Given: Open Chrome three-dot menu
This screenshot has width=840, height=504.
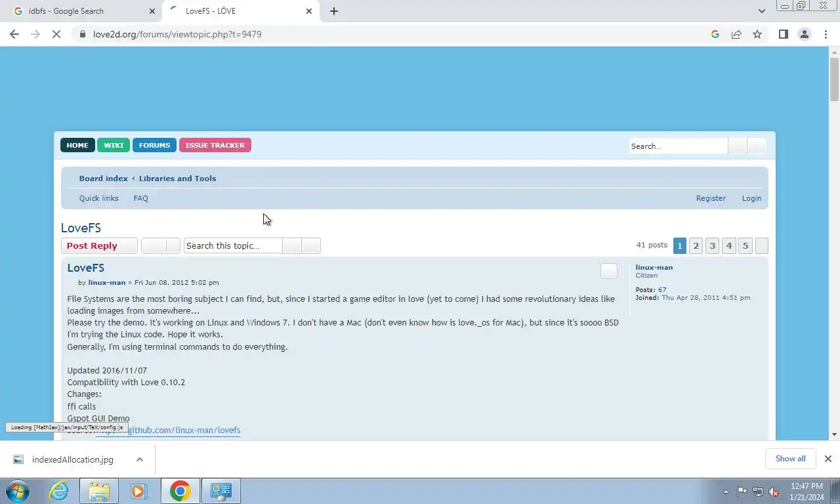Looking at the screenshot, I should [826, 34].
